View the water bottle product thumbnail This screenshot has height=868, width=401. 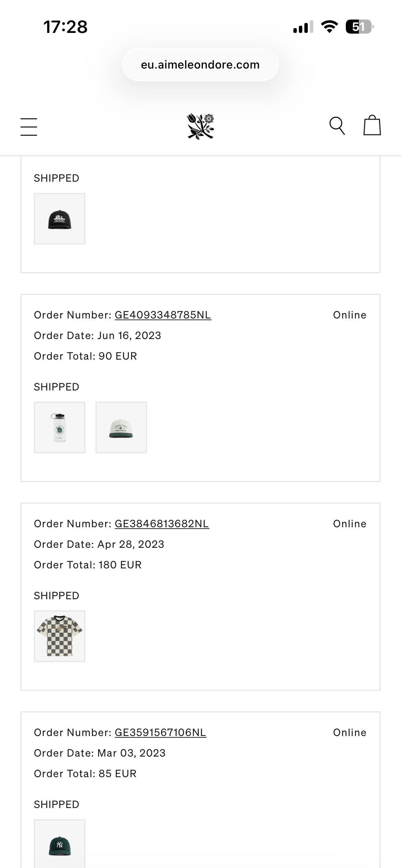point(60,427)
